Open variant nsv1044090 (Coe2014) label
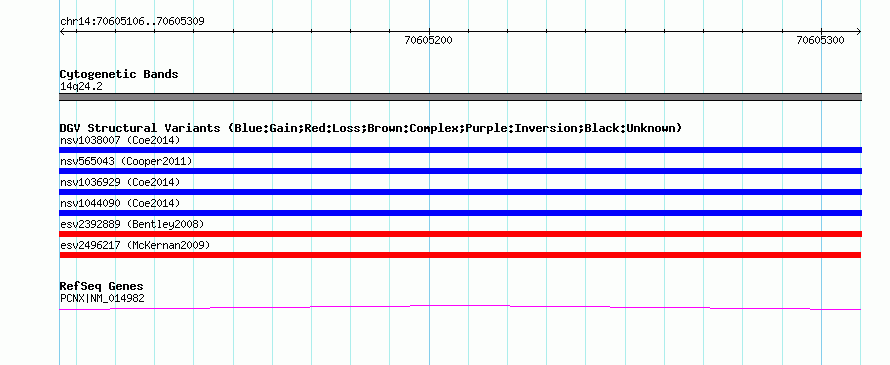Screen dimensions: 890x365 click(x=120, y=203)
